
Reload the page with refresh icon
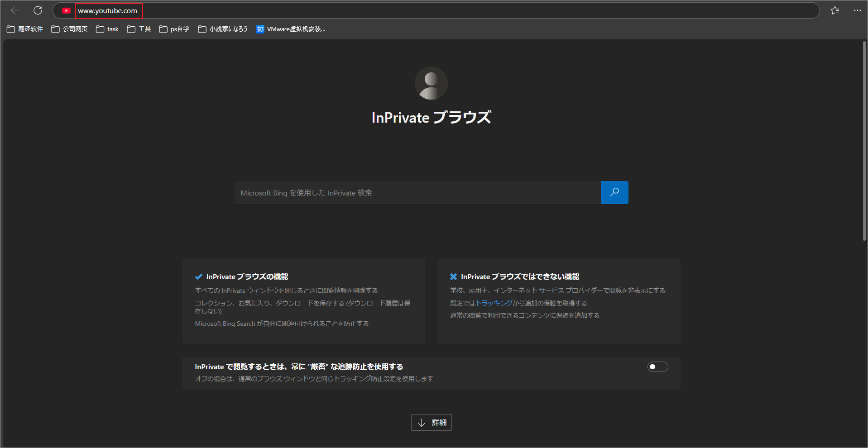38,10
